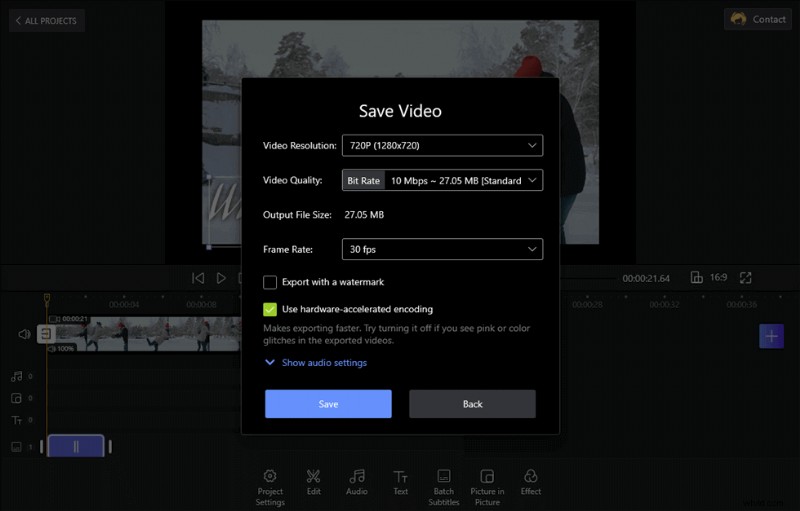Toggle fullscreen preview icon
800x511 pixels.
[x=745, y=277]
